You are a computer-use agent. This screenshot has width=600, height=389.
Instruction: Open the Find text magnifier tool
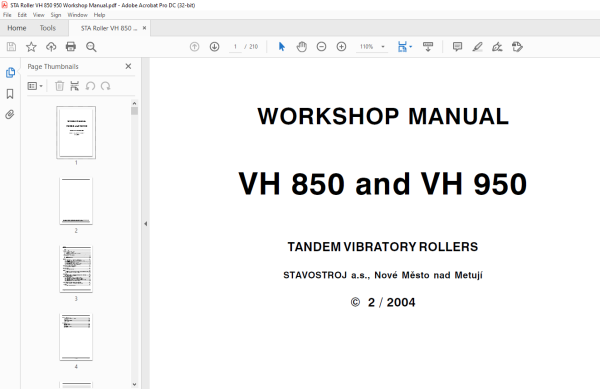[x=91, y=47]
